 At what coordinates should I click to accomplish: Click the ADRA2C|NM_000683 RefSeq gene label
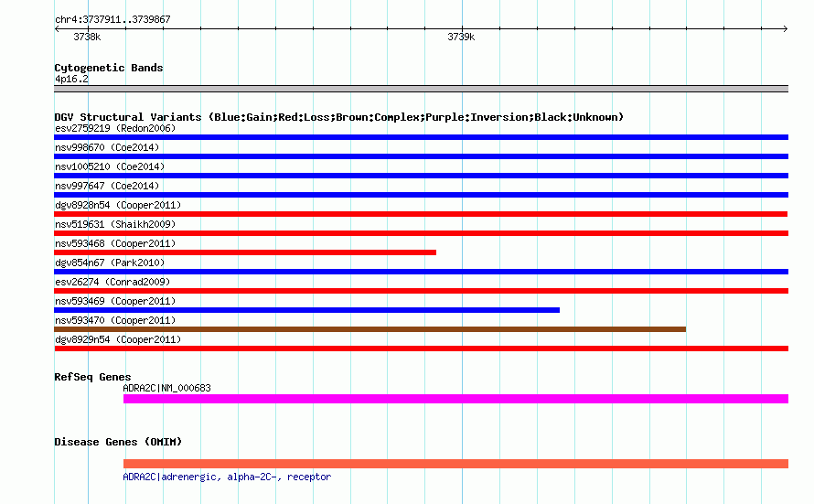tap(166, 388)
